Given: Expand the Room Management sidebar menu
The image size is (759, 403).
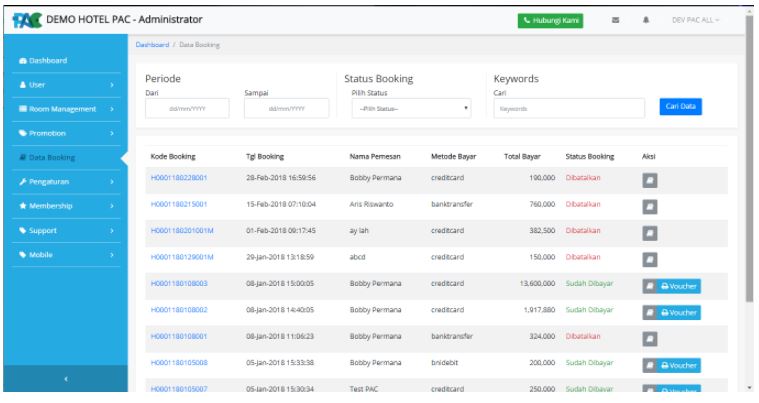Looking at the screenshot, I should (x=66, y=109).
